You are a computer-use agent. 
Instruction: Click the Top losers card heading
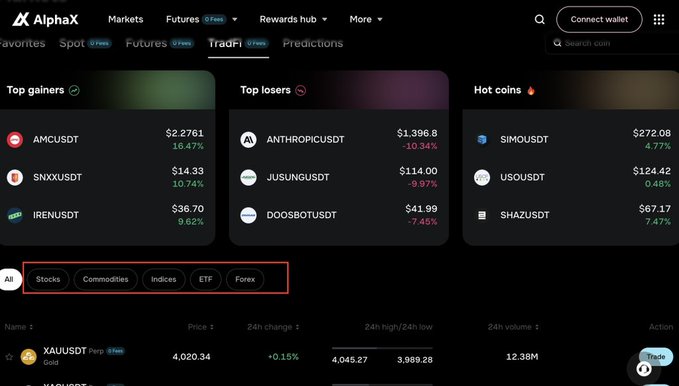[x=265, y=90]
